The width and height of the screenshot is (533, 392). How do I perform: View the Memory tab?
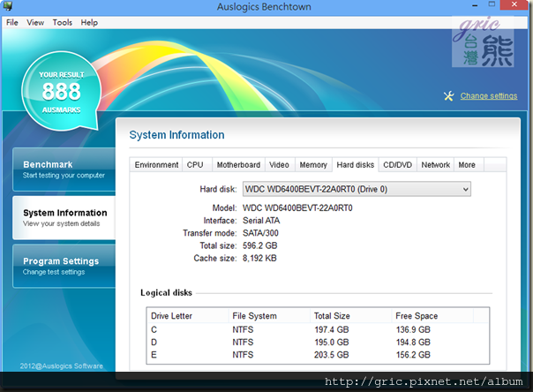click(313, 165)
